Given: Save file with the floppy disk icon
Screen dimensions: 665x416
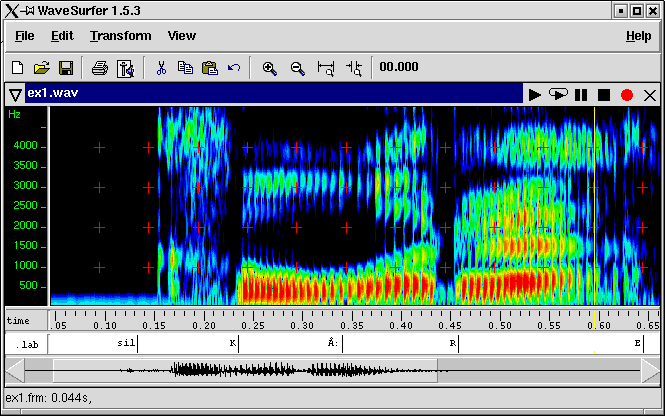Looking at the screenshot, I should (65, 68).
